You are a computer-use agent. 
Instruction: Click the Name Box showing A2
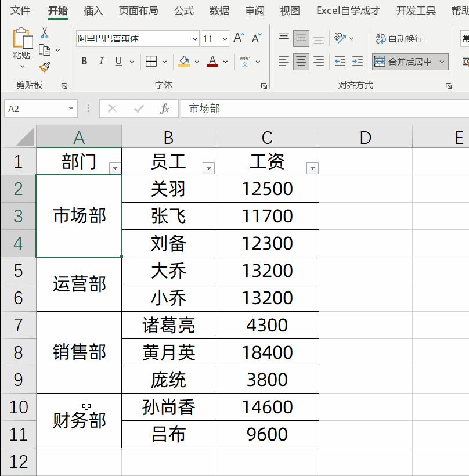35,109
